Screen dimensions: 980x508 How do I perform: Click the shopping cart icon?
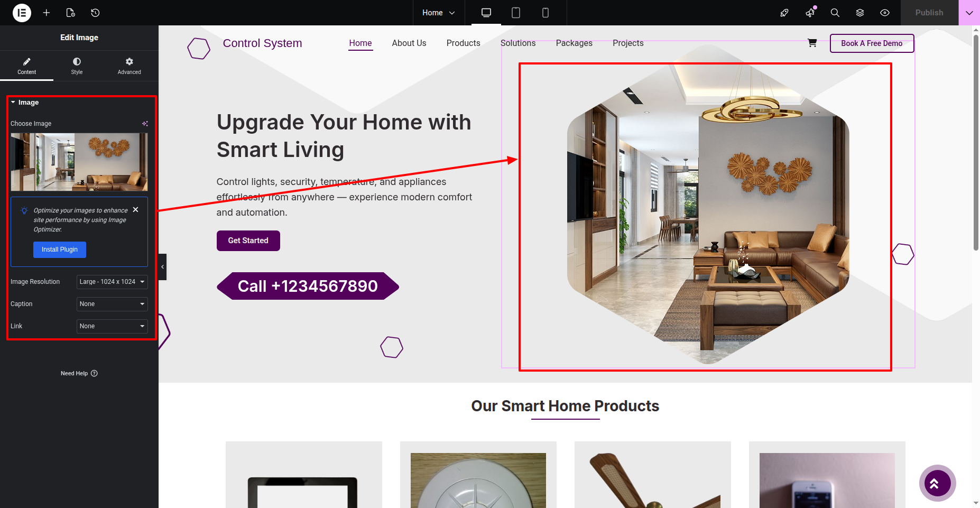tap(812, 43)
